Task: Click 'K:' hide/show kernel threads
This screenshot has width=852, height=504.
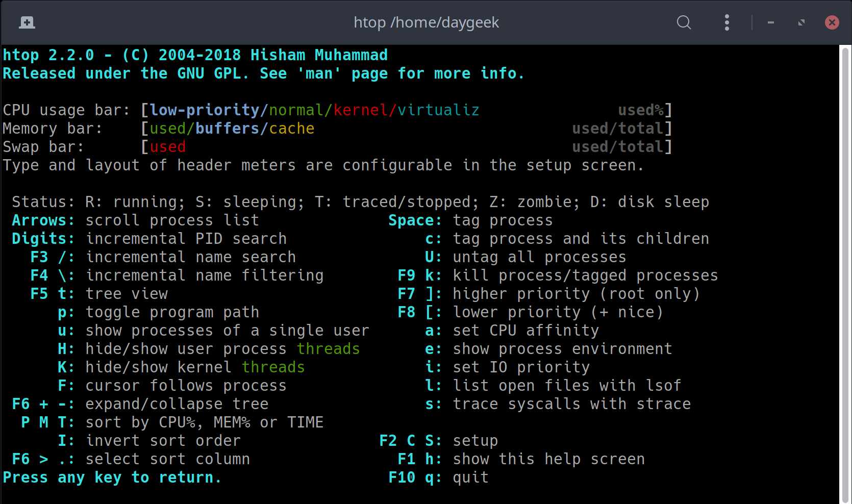Action: 181,367
